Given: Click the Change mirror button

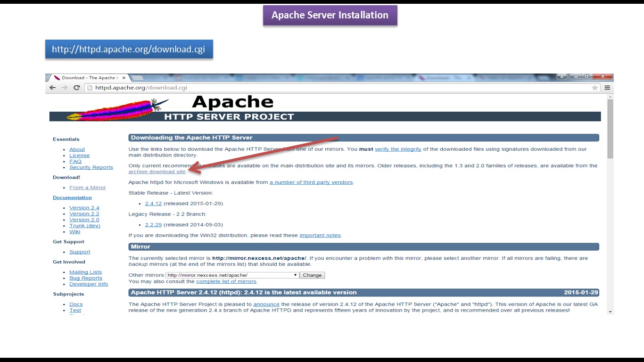Looking at the screenshot, I should click(x=312, y=275).
